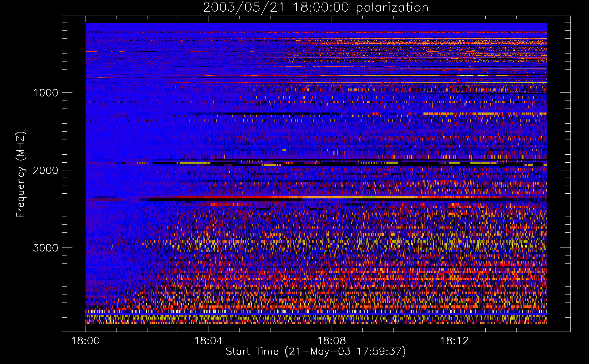Click the 'Start Time (21-May-03 17:59:37)' label
The width and height of the screenshot is (589, 364).
(x=316, y=352)
